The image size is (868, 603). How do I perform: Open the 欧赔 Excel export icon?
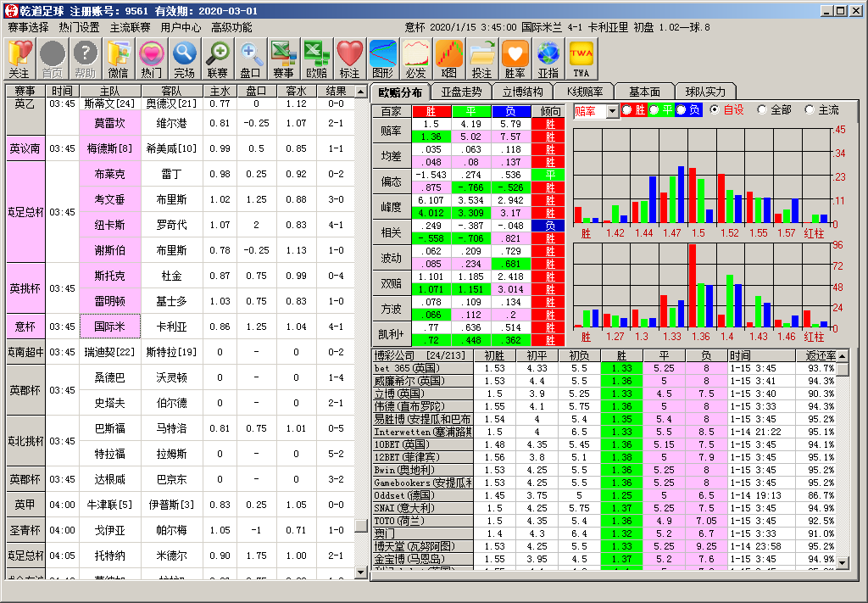(x=316, y=59)
